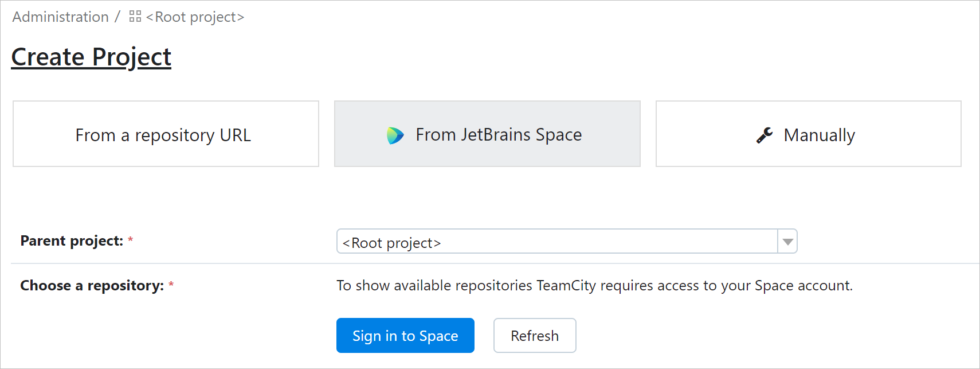Click the Parent project field label
The image size is (980, 369).
coord(73,240)
